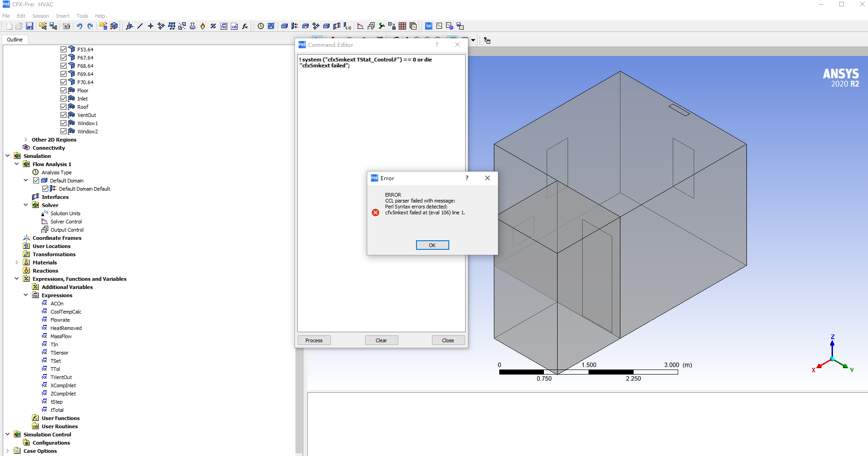868x456 pixels.
Task: Collapse the Expressions tree node
Action: click(x=26, y=295)
